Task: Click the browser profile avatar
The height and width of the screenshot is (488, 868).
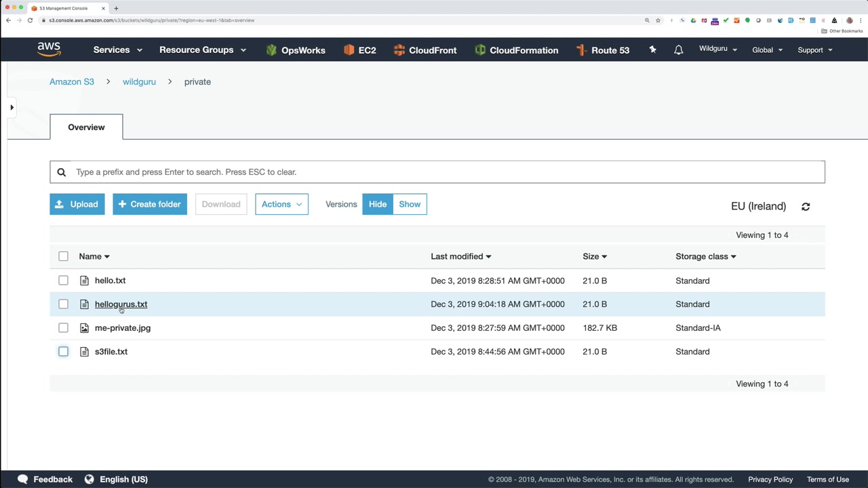Action: coord(849,20)
